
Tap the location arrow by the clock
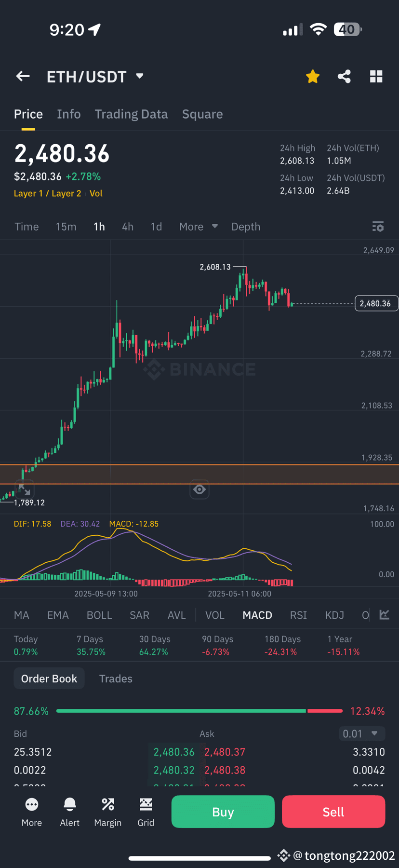coord(94,29)
